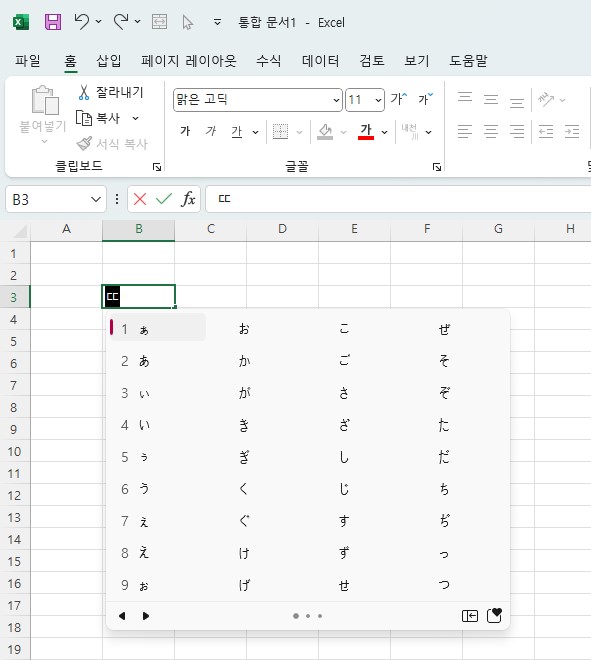Select row 1 header

(x=14, y=253)
